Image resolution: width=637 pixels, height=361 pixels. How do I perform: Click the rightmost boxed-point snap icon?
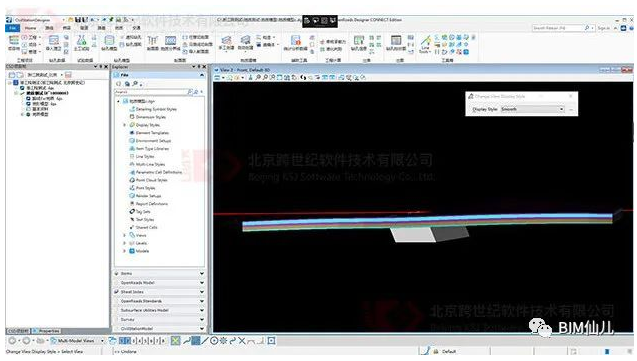coord(271,341)
